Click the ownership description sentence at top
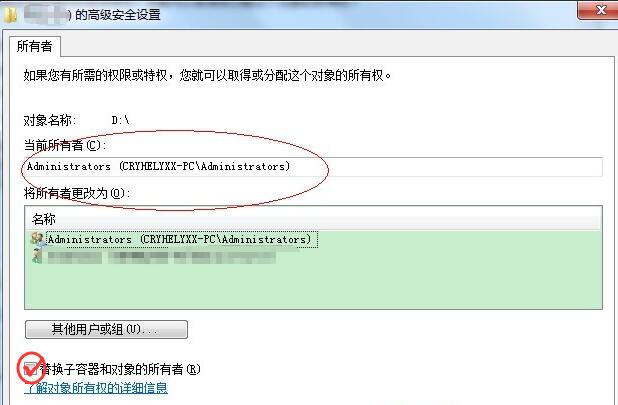Image resolution: width=618 pixels, height=405 pixels. (x=207, y=75)
